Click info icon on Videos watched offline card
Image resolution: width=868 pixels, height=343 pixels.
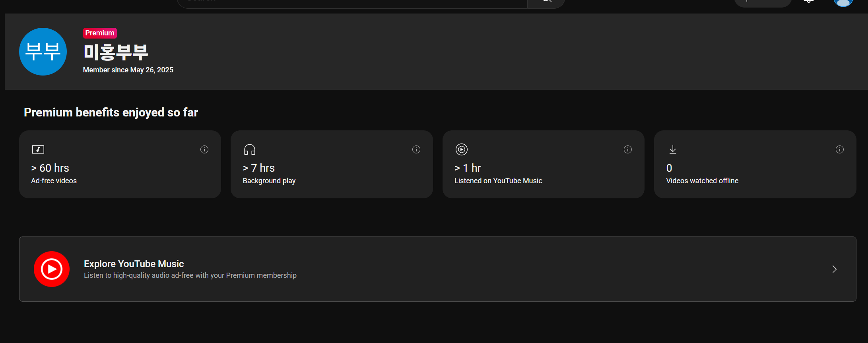(x=840, y=149)
